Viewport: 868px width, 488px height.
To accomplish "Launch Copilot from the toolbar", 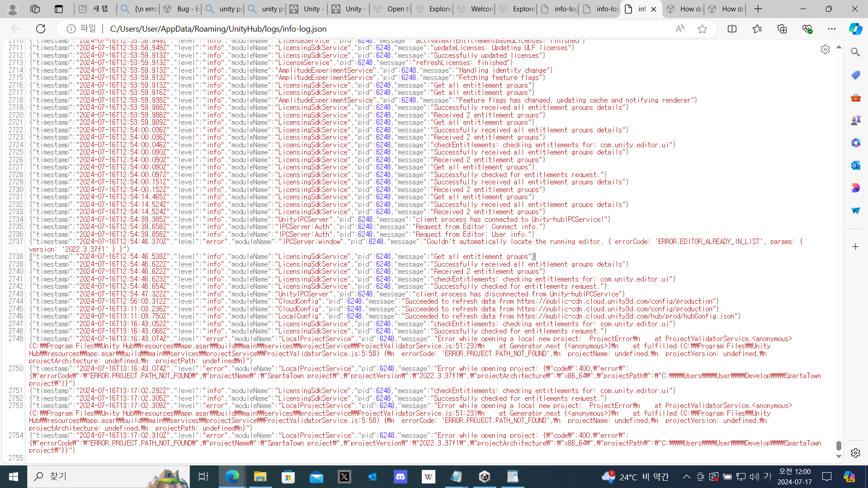I will (x=855, y=28).
